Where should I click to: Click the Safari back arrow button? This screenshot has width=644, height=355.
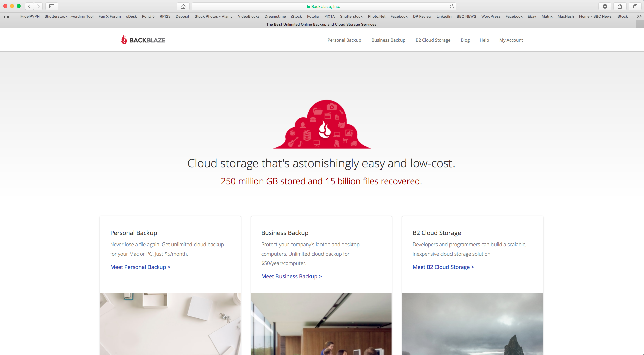tap(29, 6)
